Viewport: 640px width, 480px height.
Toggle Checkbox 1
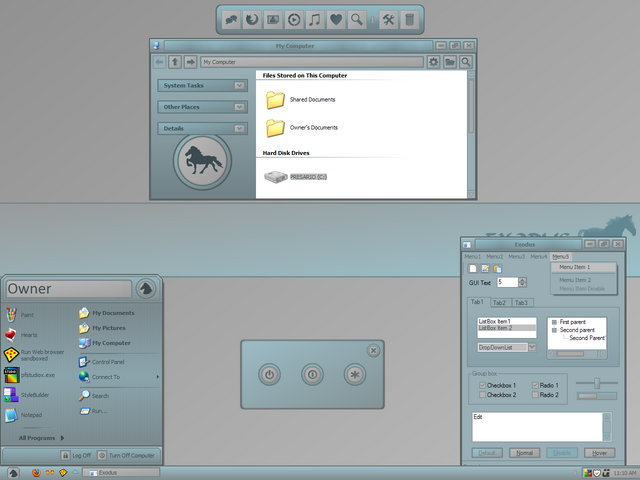click(482, 385)
